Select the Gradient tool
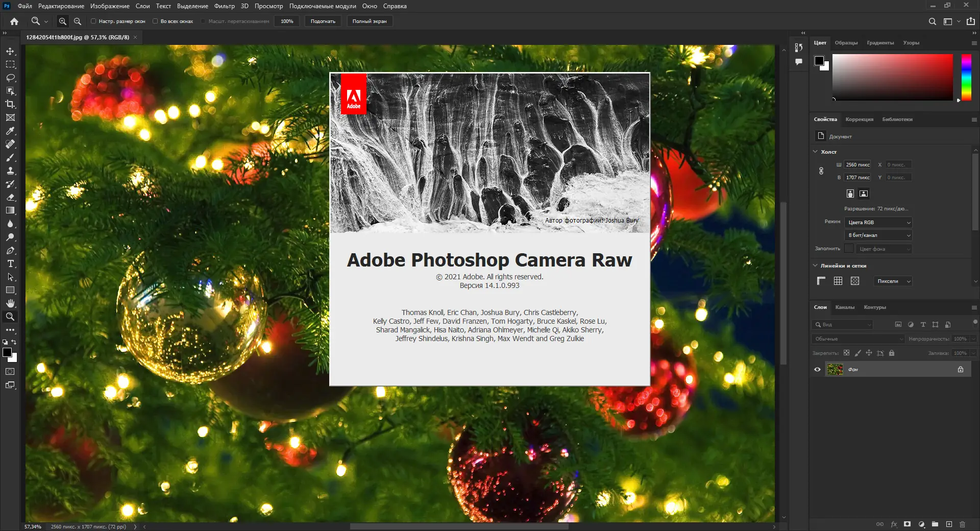 [10, 210]
